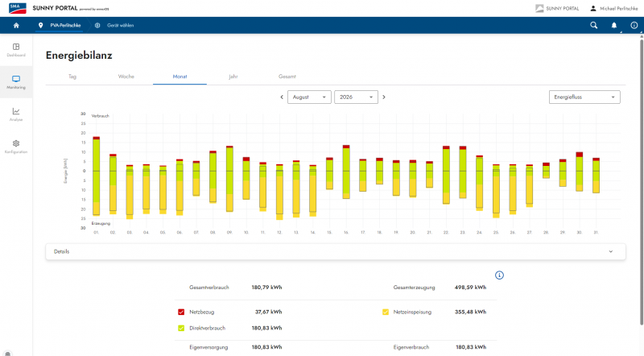Click the device icon beside Gerät wählen

click(97, 26)
